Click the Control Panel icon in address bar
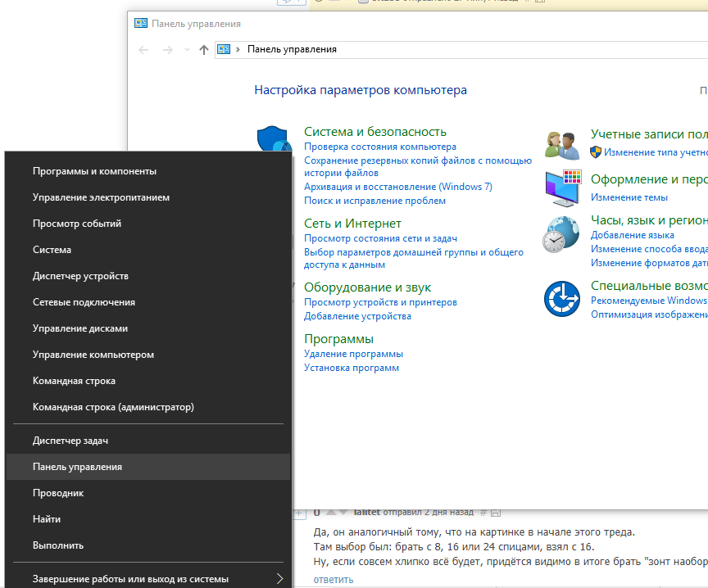 [x=224, y=49]
